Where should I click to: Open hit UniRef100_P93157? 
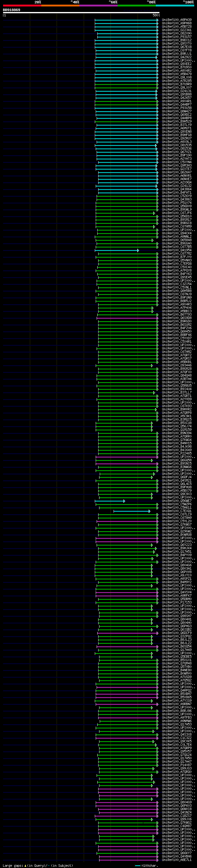coord(177,37)
